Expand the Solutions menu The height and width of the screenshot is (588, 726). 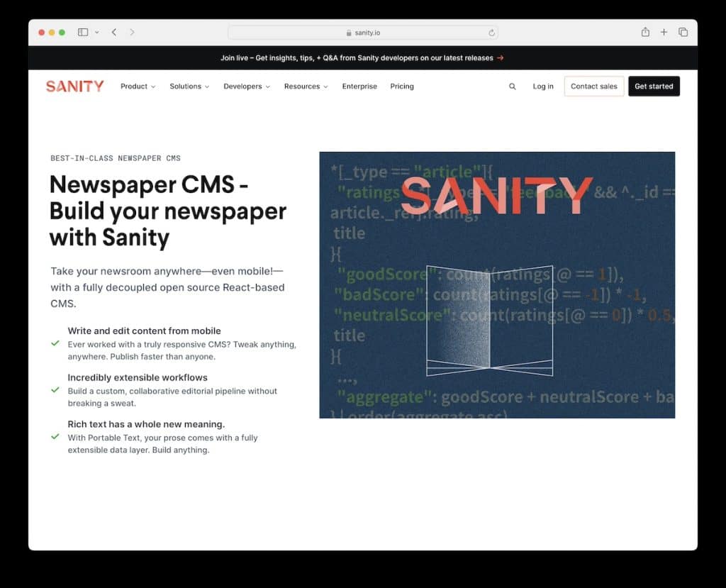(189, 87)
